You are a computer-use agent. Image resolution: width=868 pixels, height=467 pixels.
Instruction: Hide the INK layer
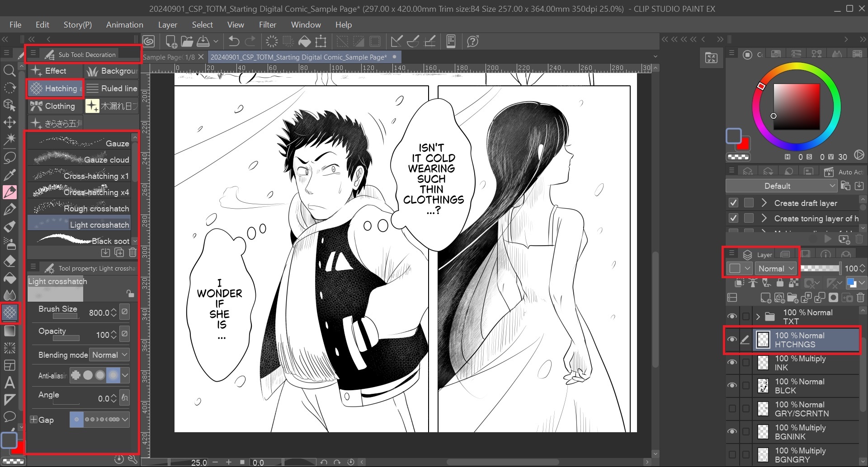pos(732,363)
